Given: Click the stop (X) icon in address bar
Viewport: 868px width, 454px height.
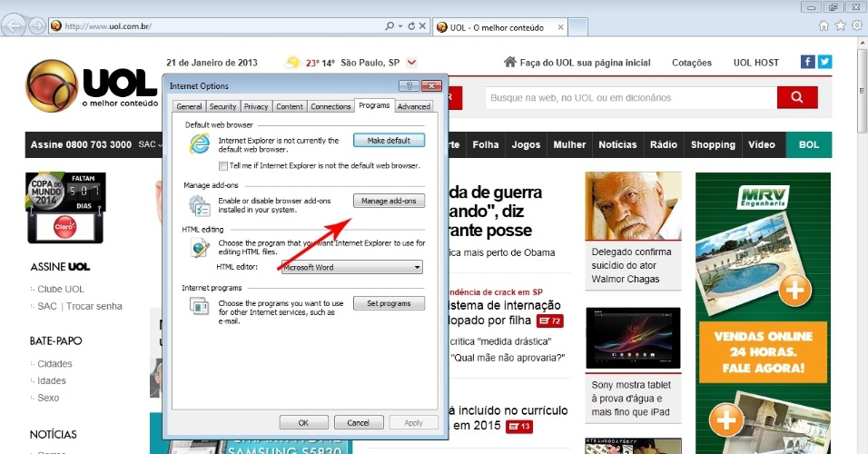Looking at the screenshot, I should click(422, 25).
